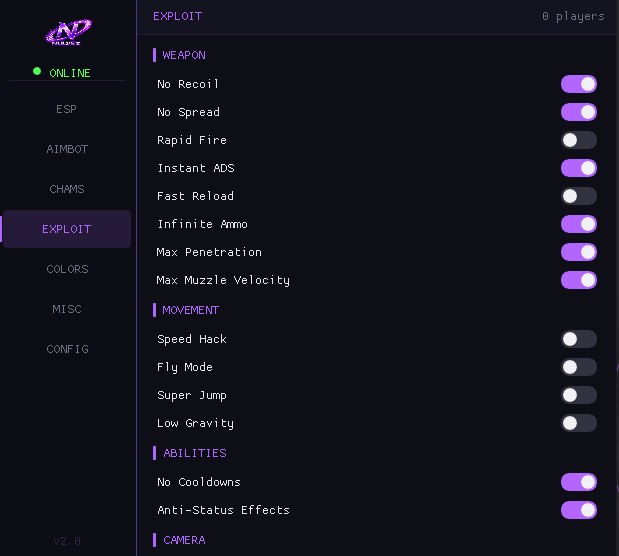Select the CHAMS sidebar item
Image resolution: width=619 pixels, height=556 pixels.
(66, 189)
